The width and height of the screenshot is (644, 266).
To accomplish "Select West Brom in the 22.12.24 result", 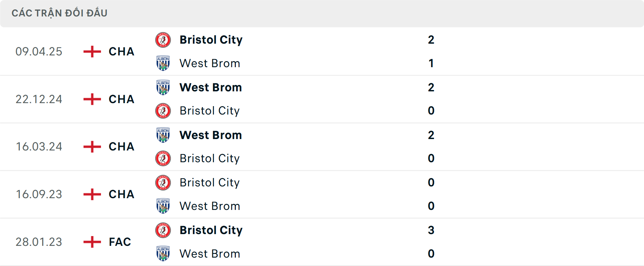I will 211,87.
